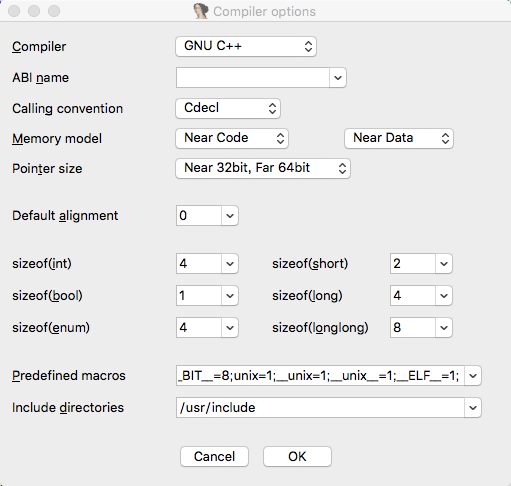Change the Near Code memory model
The height and width of the screenshot is (486, 511).
point(232,138)
